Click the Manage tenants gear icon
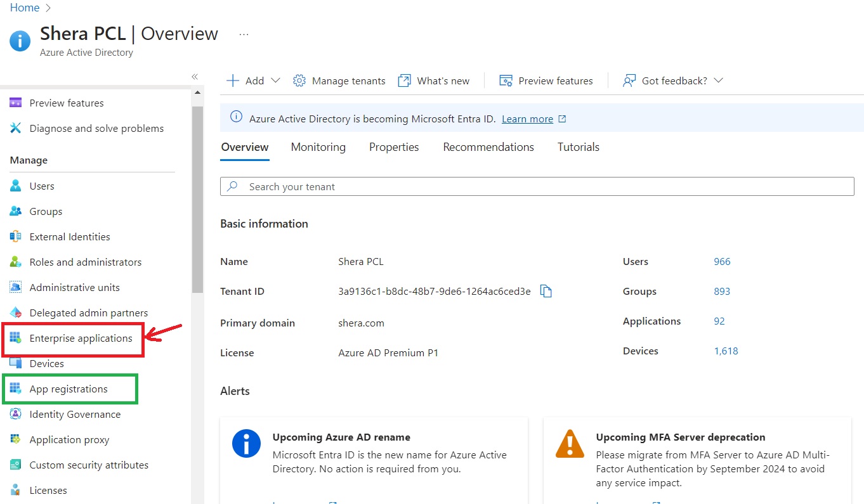The width and height of the screenshot is (864, 504). click(x=299, y=81)
